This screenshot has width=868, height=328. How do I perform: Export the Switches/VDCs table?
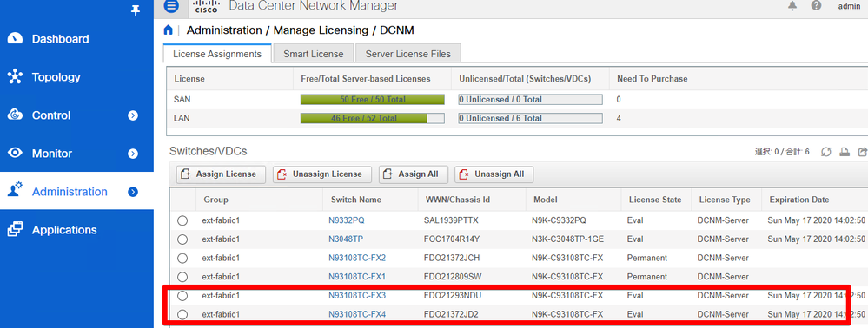[862, 152]
